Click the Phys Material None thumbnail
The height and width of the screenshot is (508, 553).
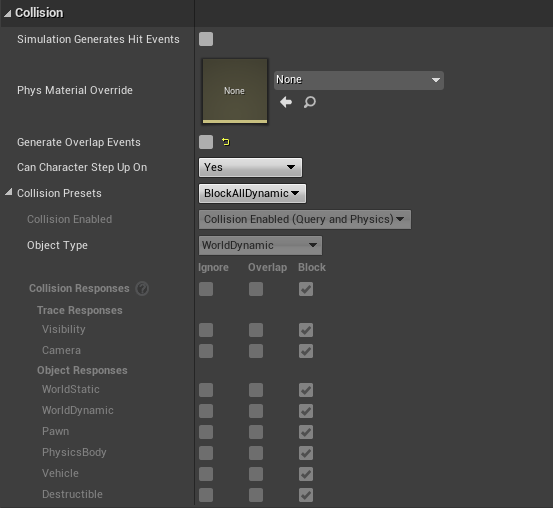coord(235,91)
